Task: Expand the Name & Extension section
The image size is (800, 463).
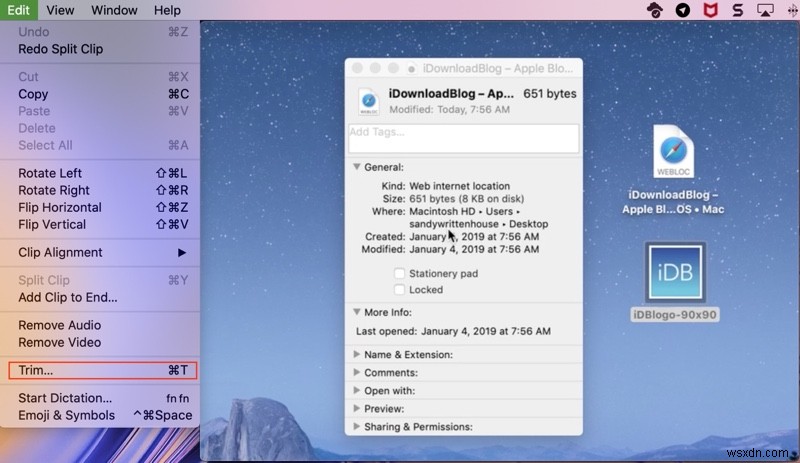Action: (x=357, y=354)
